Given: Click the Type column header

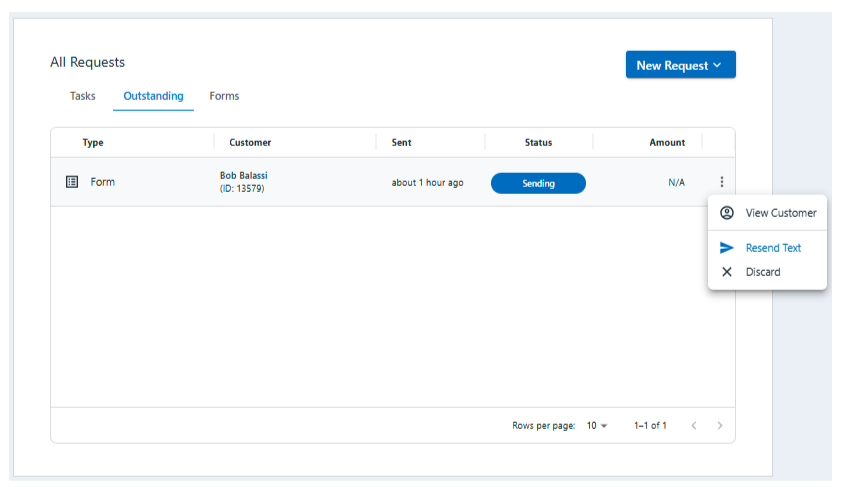Looking at the screenshot, I should pos(93,143).
